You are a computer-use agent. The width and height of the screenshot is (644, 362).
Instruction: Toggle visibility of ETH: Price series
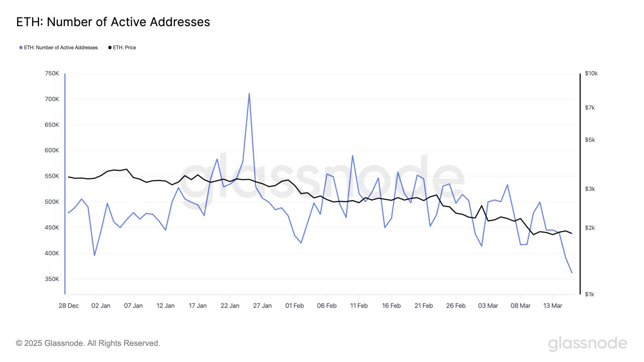pyautogui.click(x=124, y=47)
